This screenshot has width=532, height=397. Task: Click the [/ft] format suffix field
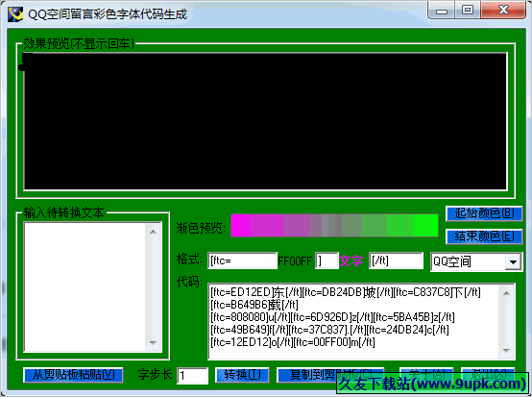click(x=396, y=261)
